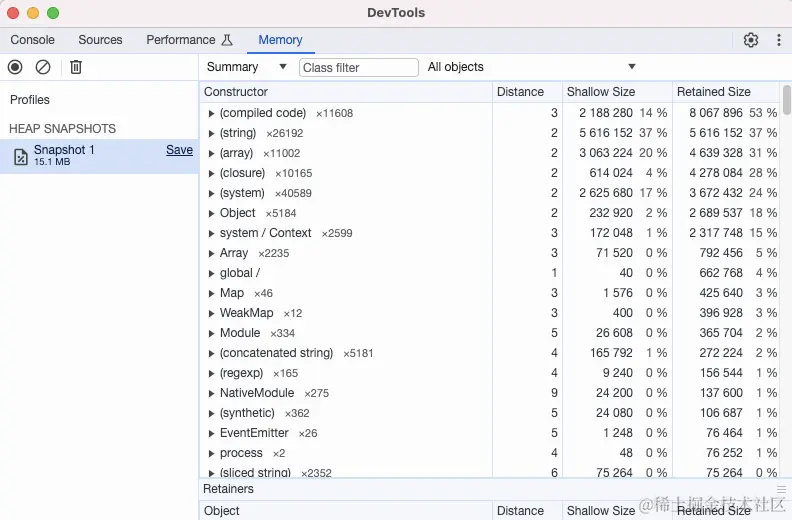Click the Retainers Object column header

coord(346,510)
